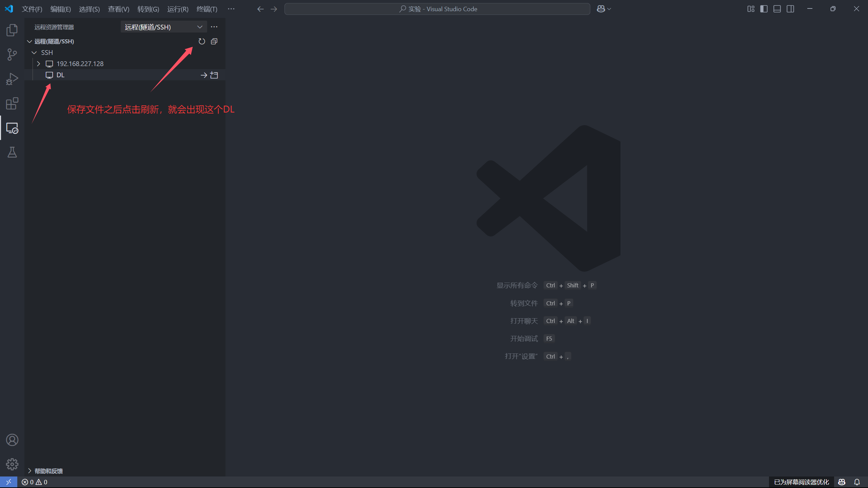This screenshot has width=868, height=488.
Task: Click the command center search box
Action: tap(437, 9)
